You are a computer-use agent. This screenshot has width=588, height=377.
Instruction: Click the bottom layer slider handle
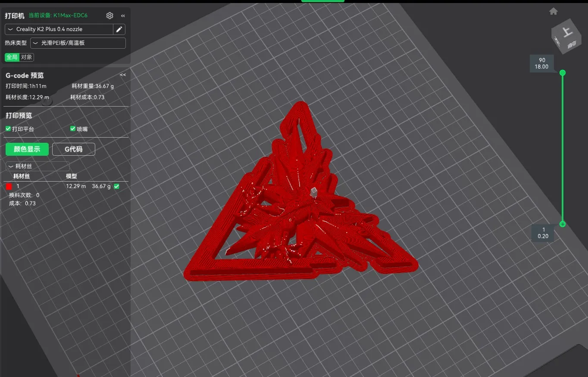click(x=562, y=224)
